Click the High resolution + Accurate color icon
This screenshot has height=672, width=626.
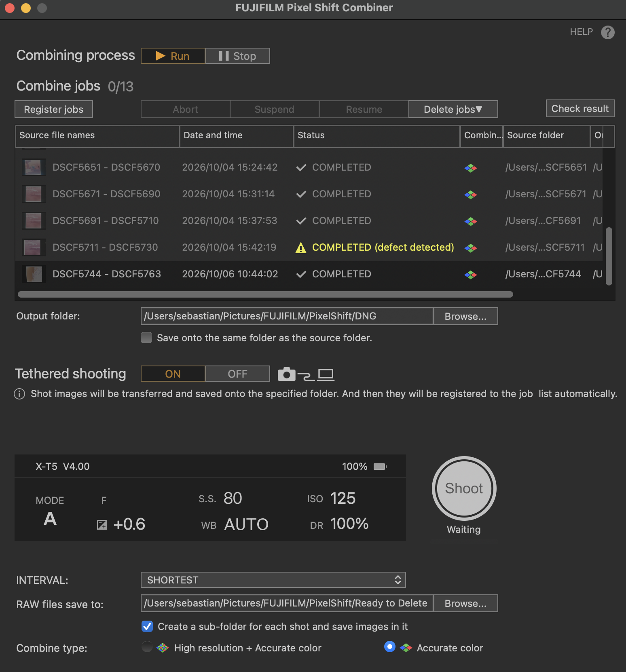tap(163, 648)
